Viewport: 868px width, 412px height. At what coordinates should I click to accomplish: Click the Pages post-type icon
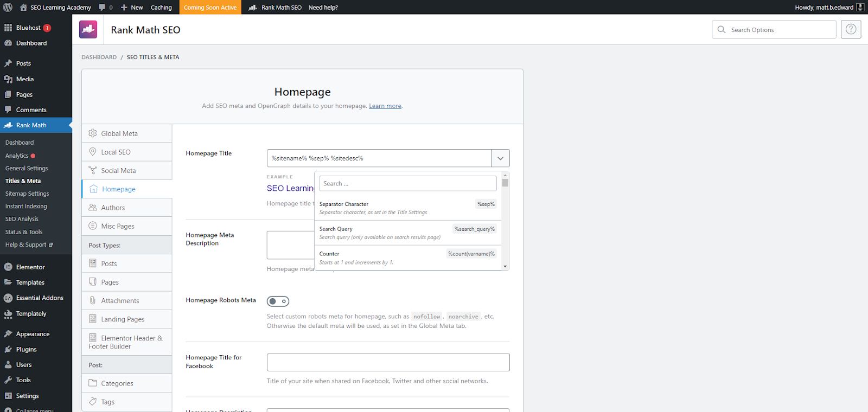[93, 282]
